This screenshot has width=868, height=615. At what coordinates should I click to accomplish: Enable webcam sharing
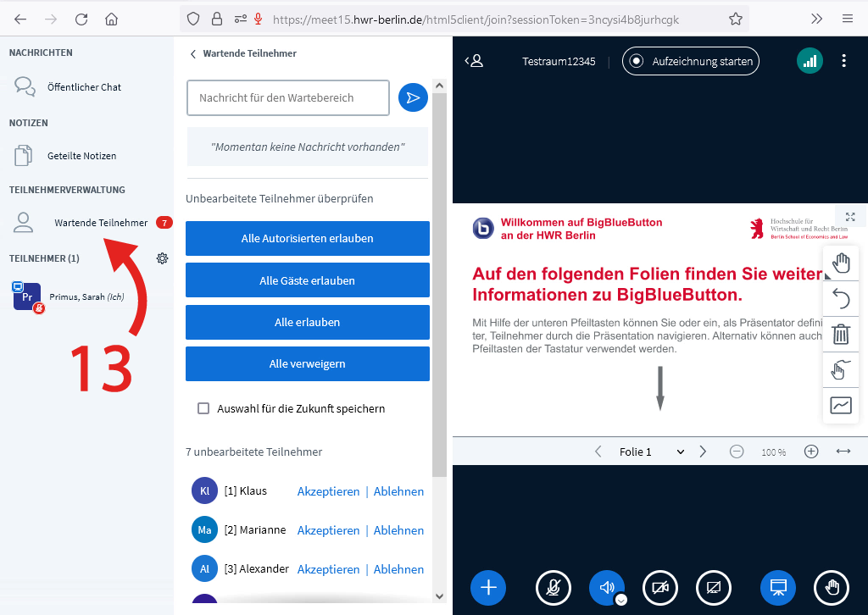[660, 587]
